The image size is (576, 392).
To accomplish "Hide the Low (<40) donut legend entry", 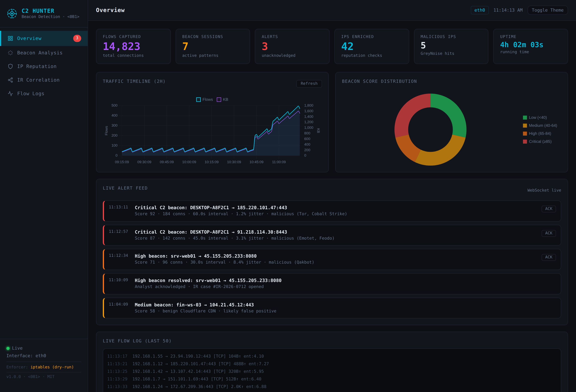I will pos(535,117).
